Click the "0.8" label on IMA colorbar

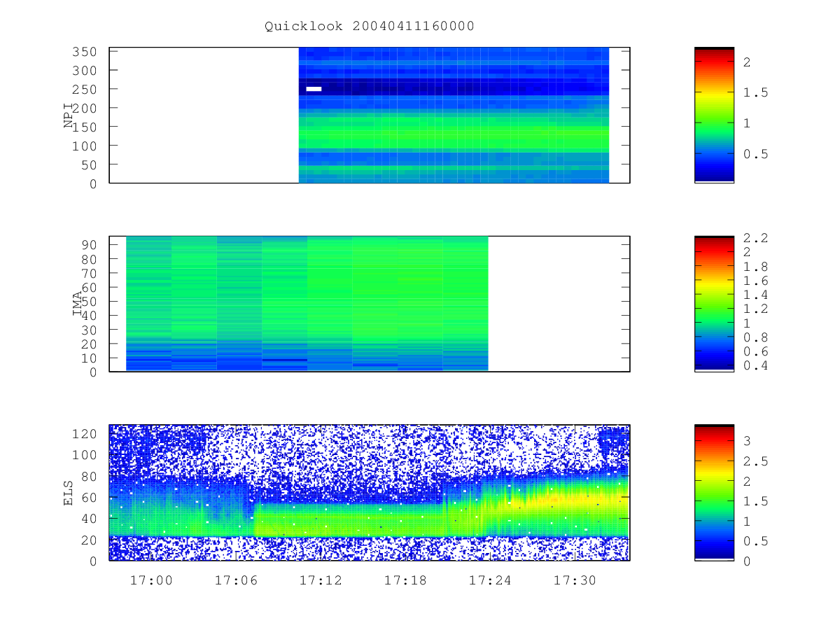755,337
